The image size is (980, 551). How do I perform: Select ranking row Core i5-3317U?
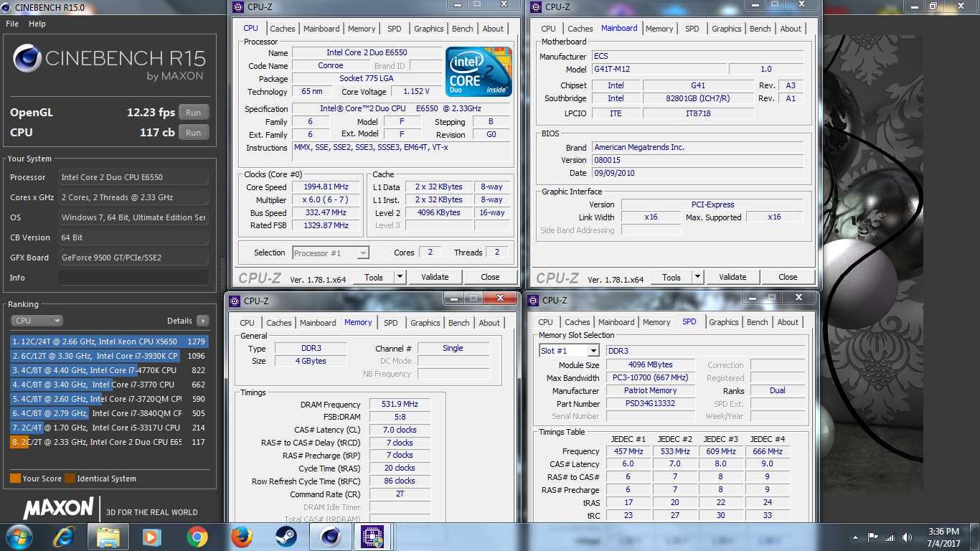tap(109, 428)
